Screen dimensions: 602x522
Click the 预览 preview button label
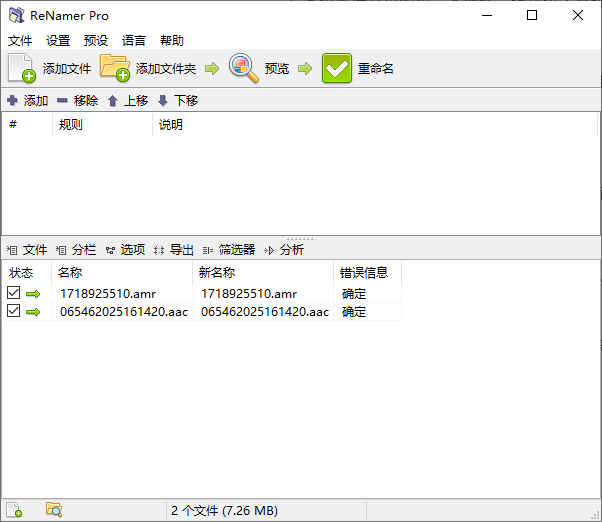[276, 69]
